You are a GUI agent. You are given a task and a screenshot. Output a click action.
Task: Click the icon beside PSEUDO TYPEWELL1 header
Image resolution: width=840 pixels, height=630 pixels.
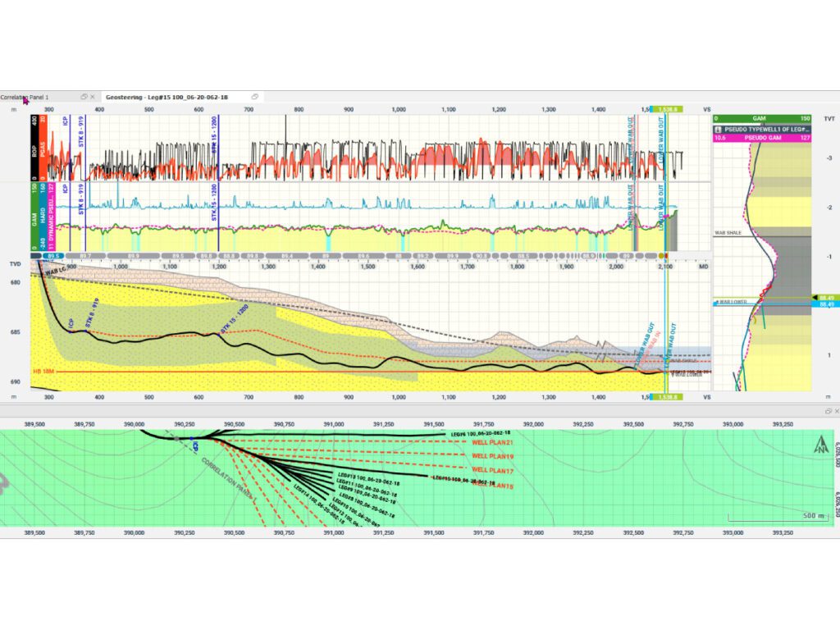(x=719, y=130)
